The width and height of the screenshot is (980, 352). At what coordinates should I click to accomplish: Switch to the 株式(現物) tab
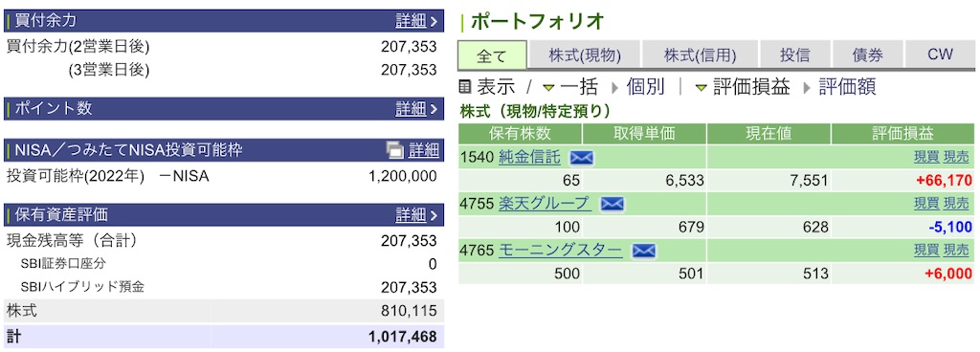pyautogui.click(x=585, y=55)
